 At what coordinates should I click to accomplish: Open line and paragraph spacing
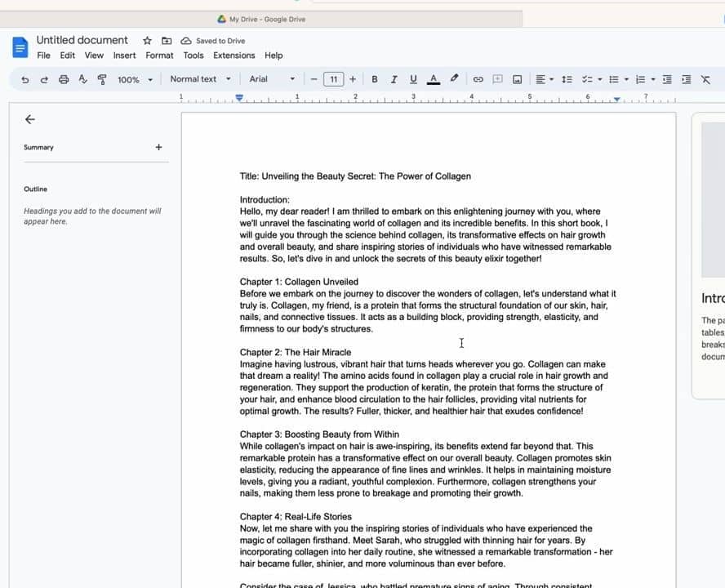pyautogui.click(x=567, y=79)
